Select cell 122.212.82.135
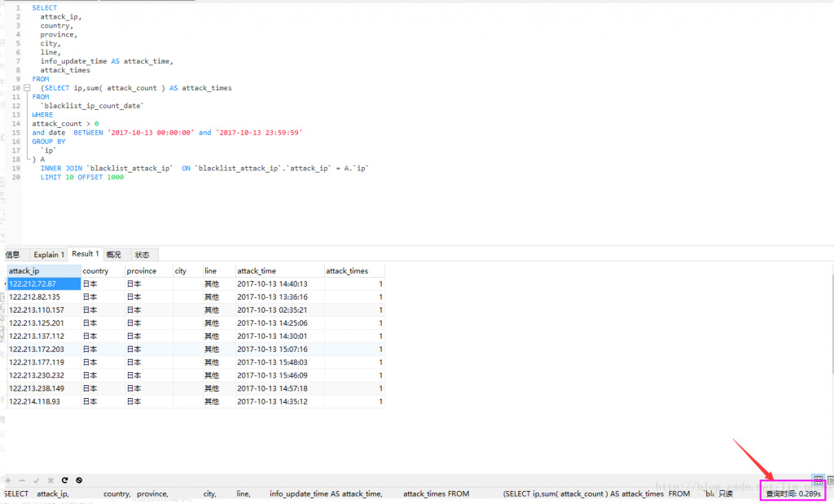The height and width of the screenshot is (504, 834). tap(44, 296)
